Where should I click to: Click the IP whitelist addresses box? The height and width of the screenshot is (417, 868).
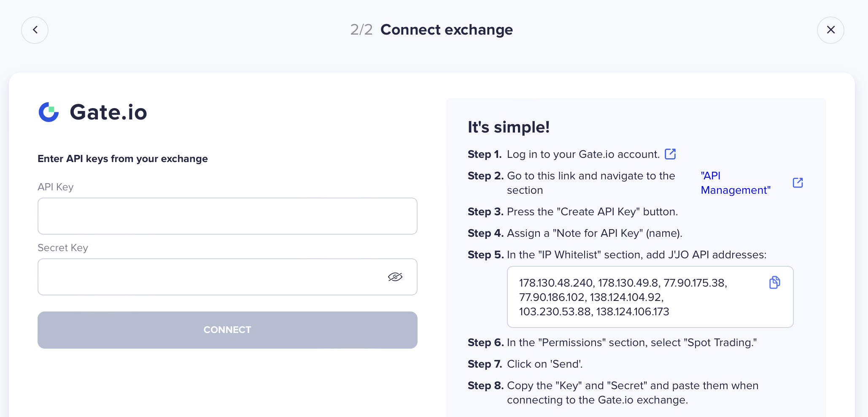[633, 297]
